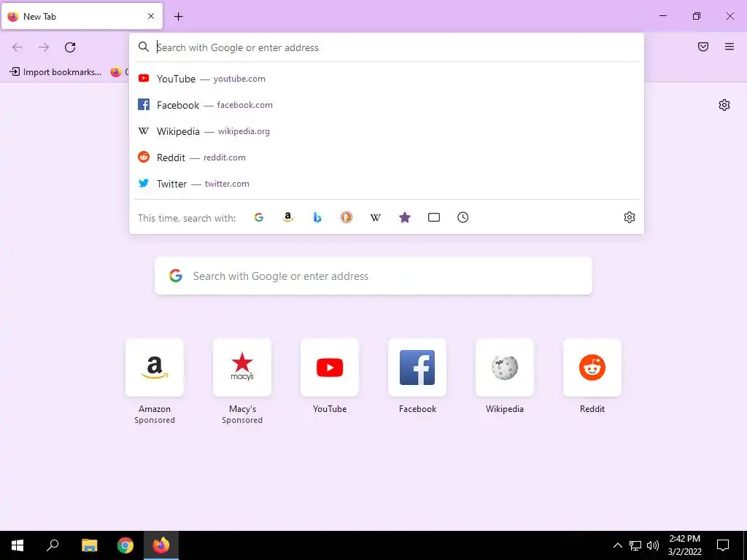The height and width of the screenshot is (560, 747).
Task: Choose Wikipedia suggestion in address dropdown
Action: coord(387,131)
